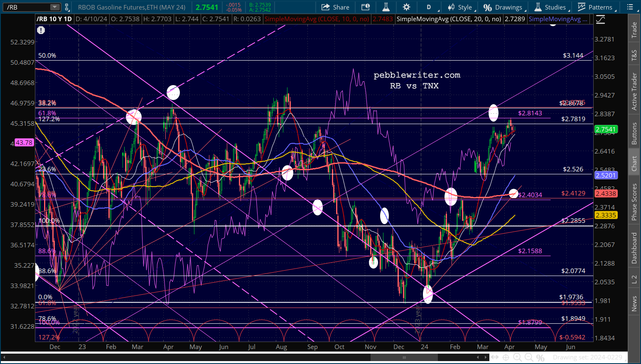
Task: Open chart settings gear icon
Action: 406,7
